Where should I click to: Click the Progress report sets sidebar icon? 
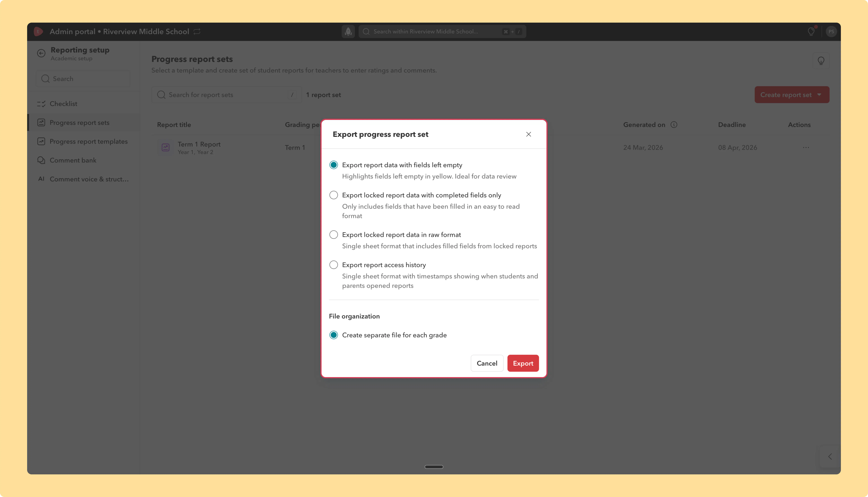coord(41,123)
